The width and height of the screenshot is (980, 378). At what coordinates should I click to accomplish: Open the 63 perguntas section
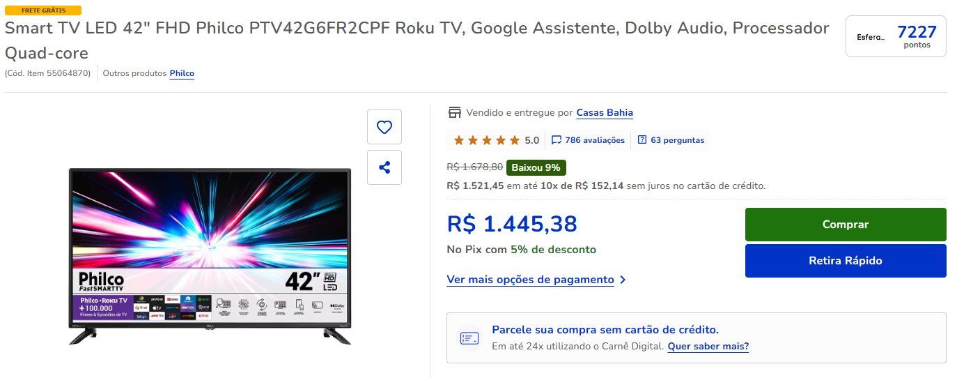pyautogui.click(x=677, y=140)
